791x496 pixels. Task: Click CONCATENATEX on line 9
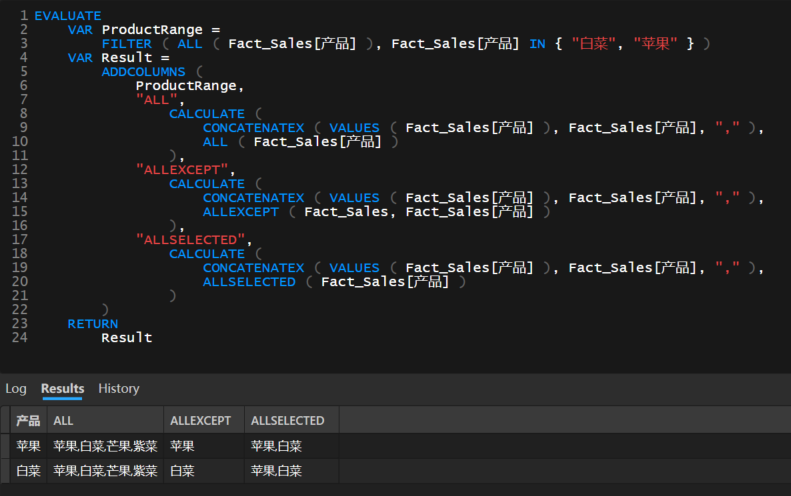point(253,128)
